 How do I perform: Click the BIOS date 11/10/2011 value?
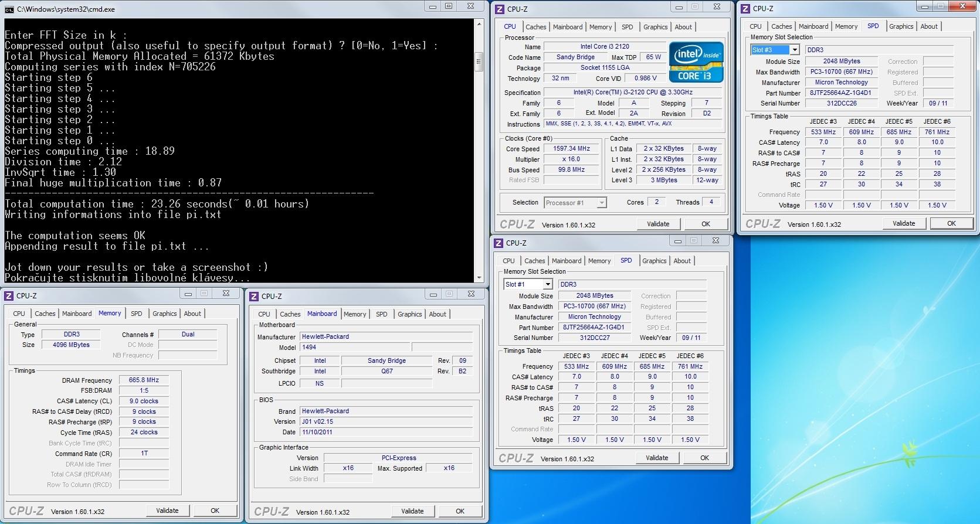coord(386,432)
